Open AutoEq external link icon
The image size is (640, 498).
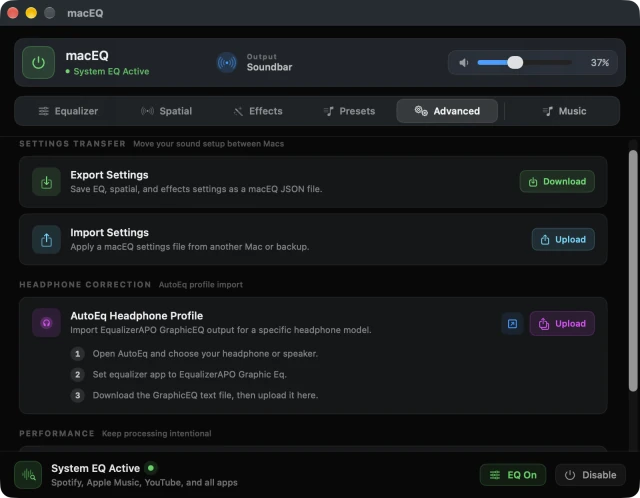point(512,324)
